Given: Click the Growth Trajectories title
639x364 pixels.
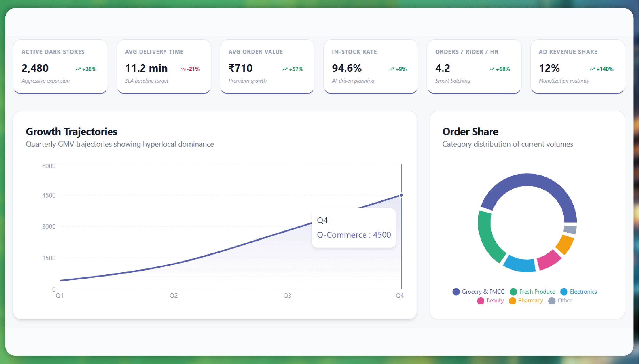Looking at the screenshot, I should pos(71,132).
